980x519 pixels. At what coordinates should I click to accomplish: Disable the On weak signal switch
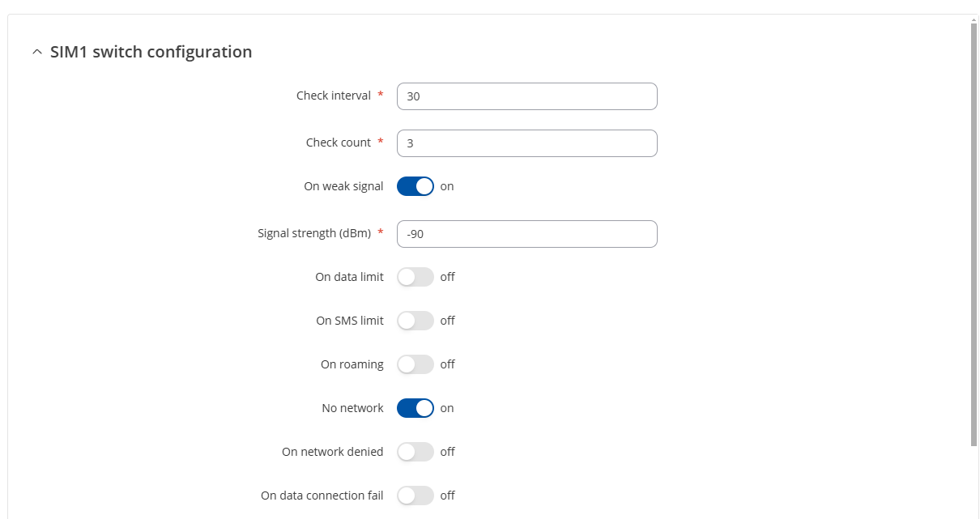415,186
